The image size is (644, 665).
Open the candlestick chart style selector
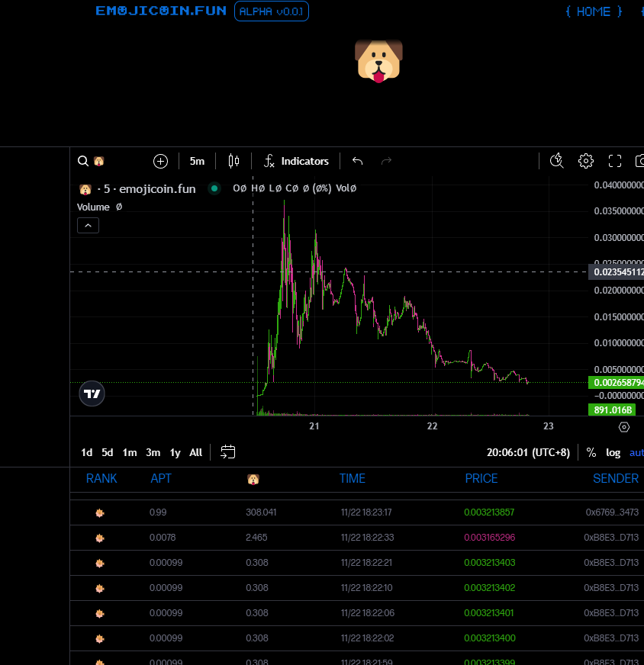coord(233,161)
